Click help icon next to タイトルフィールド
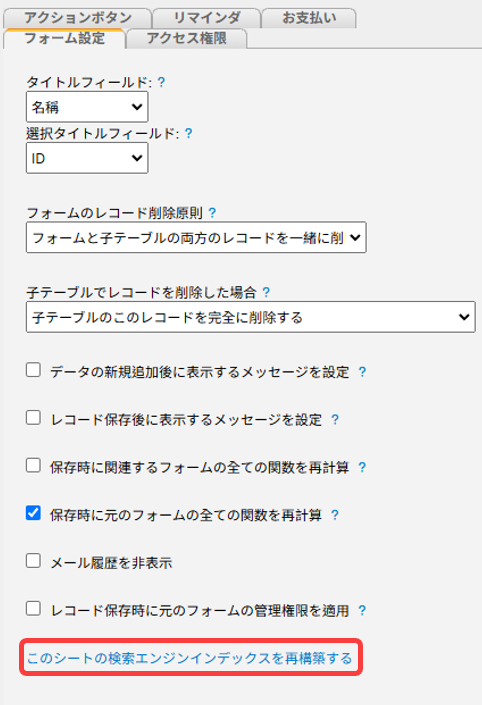Viewport: 482px width, 705px height. point(161,82)
